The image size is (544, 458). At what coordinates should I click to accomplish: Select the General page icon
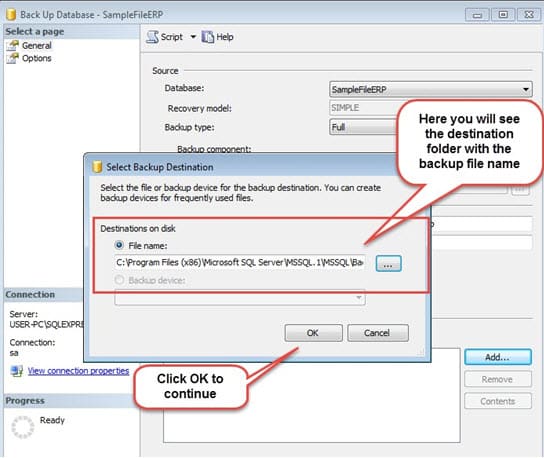pyautogui.click(x=12, y=45)
